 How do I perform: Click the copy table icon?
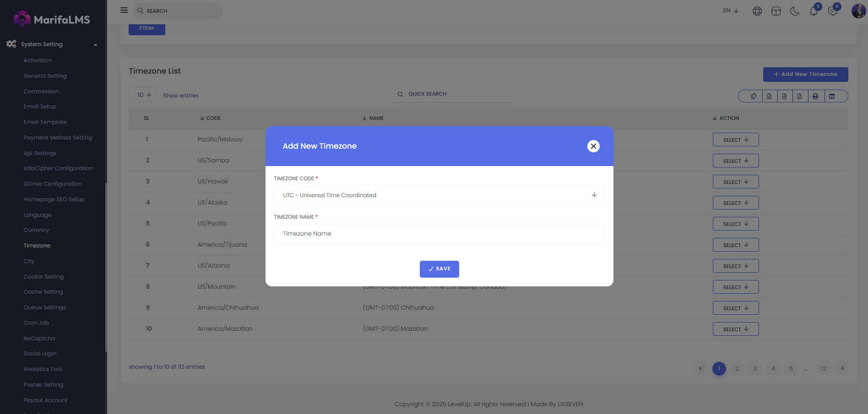(x=753, y=96)
